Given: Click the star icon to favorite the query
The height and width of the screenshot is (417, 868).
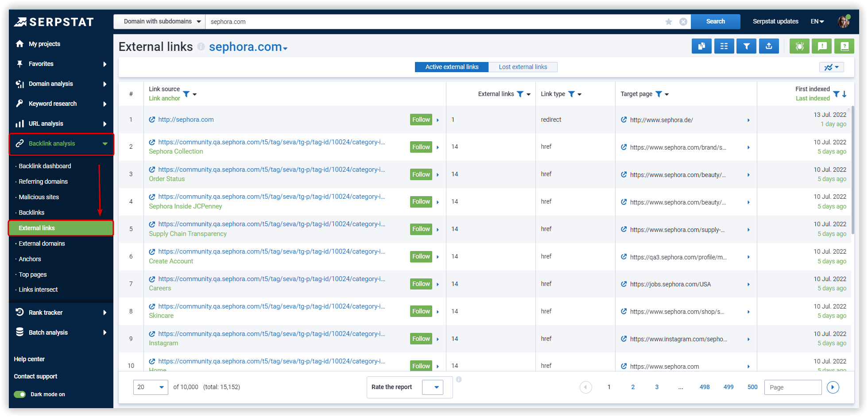Looking at the screenshot, I should pyautogui.click(x=669, y=21).
